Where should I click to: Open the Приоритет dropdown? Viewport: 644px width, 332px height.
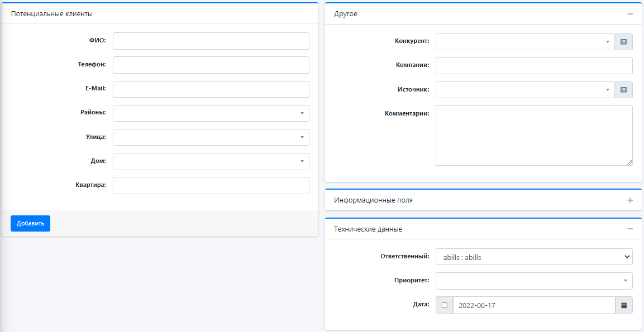click(535, 281)
